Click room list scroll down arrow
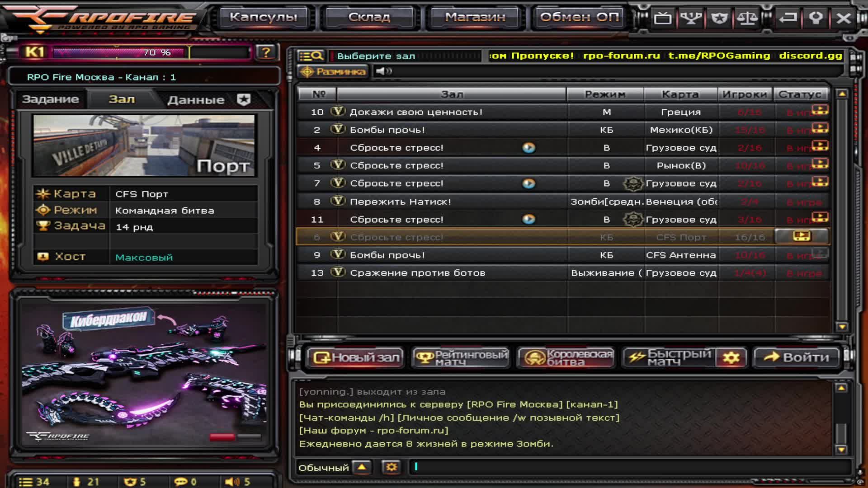Image resolution: width=868 pixels, height=488 pixels. pyautogui.click(x=842, y=326)
